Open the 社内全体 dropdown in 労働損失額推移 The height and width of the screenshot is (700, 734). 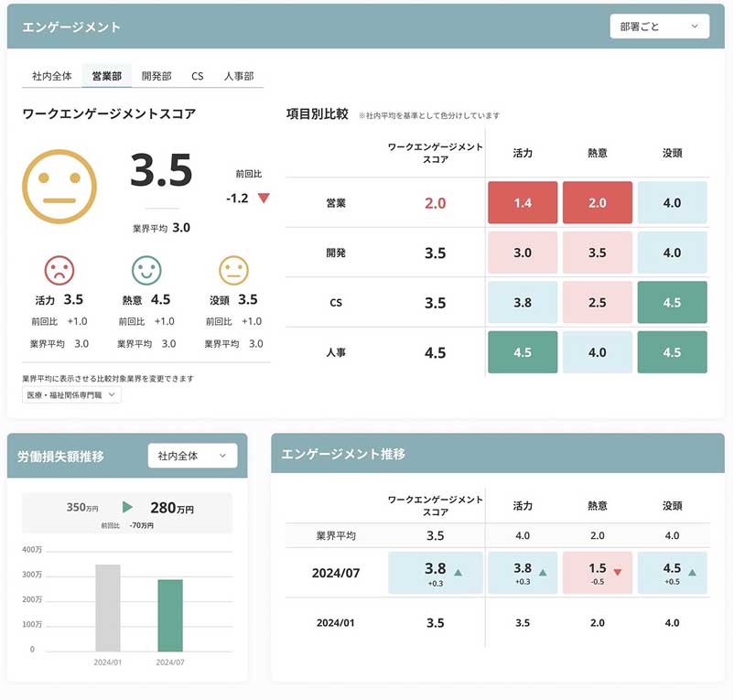[x=192, y=455]
